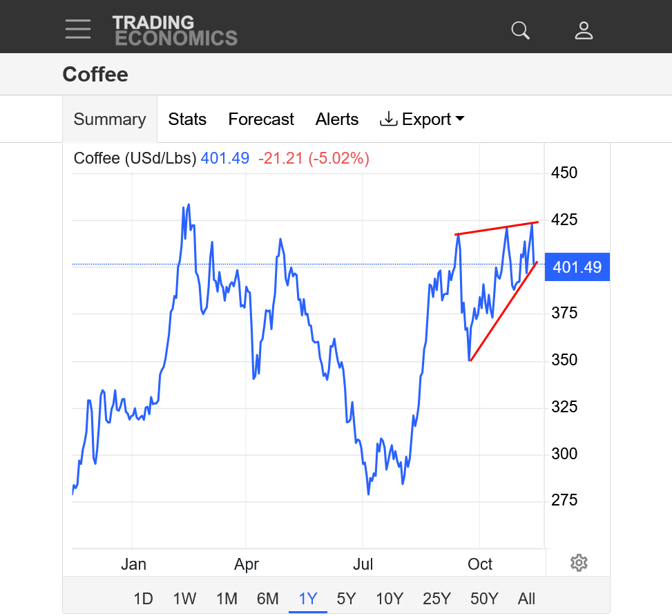
Task: Switch to 25Y chart range
Action: click(436, 598)
